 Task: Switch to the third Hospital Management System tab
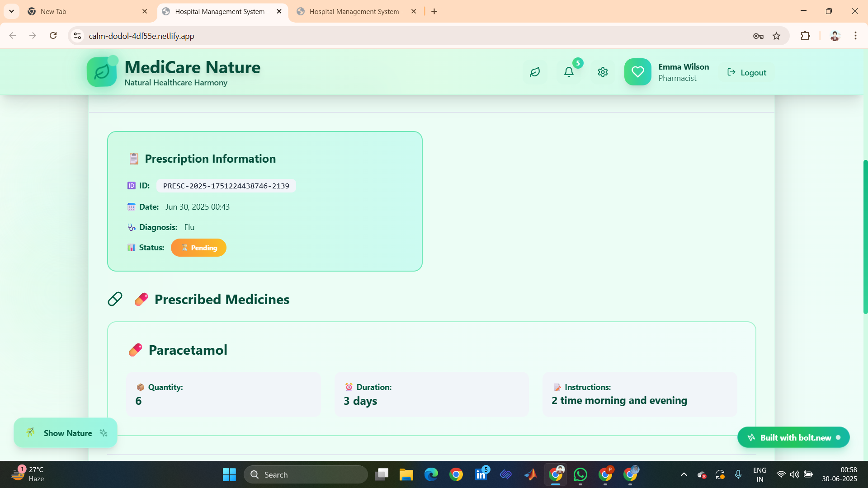tap(354, 12)
